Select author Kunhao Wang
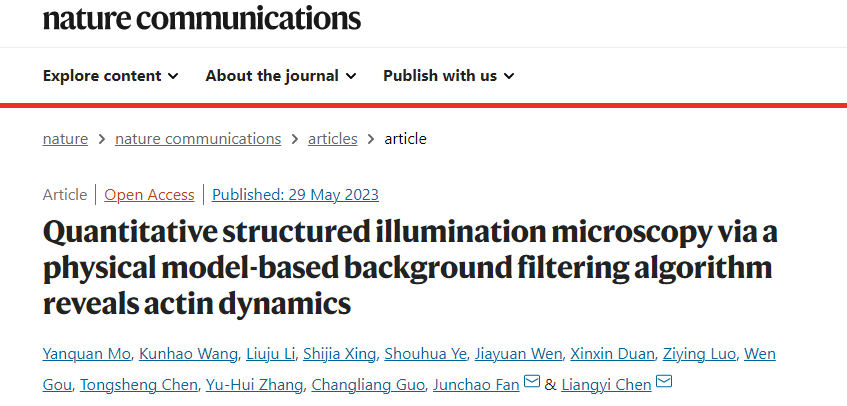Screen dimensions: 847x406 coord(188,354)
